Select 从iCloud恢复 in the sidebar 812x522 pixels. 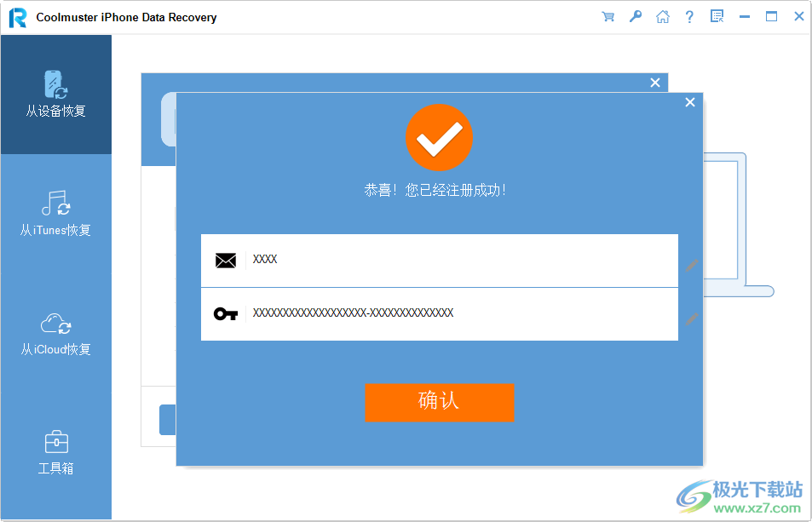[56, 334]
